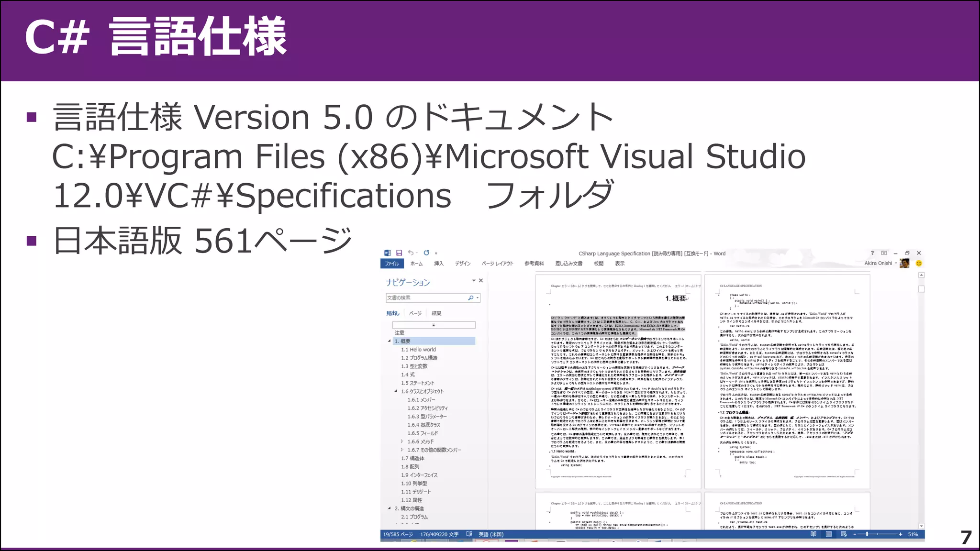Click the Undo arrow icon

tap(411, 253)
